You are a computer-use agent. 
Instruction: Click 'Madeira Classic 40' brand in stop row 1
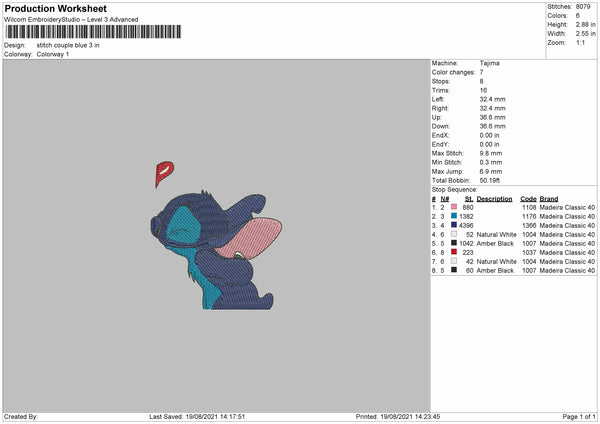click(x=567, y=207)
